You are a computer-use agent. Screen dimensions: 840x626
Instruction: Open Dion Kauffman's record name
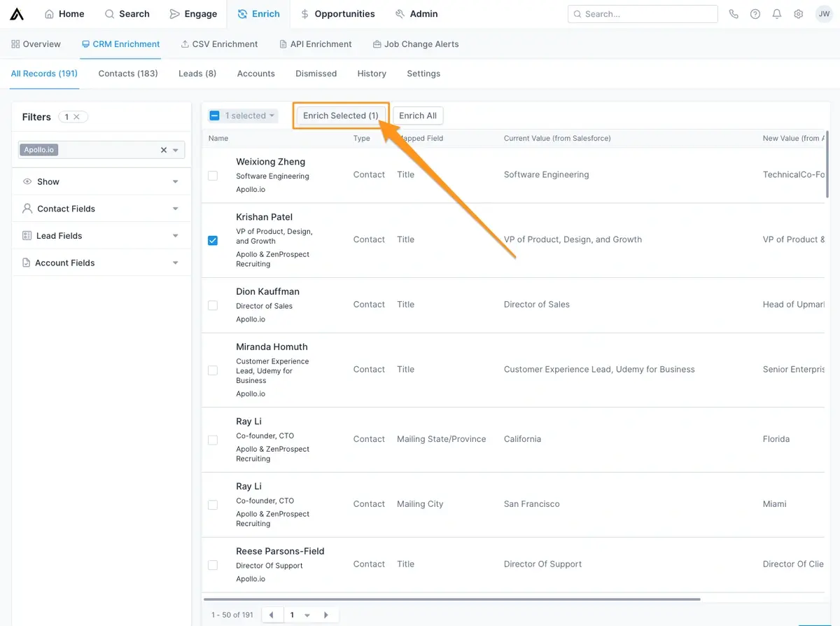click(x=267, y=291)
